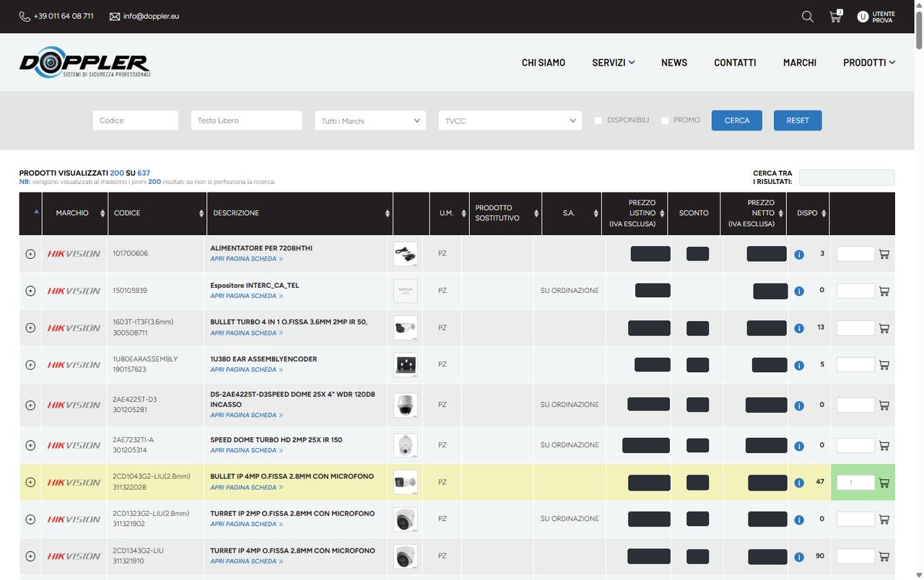
Task: Sort table by MARCHIO column
Action: click(x=75, y=213)
